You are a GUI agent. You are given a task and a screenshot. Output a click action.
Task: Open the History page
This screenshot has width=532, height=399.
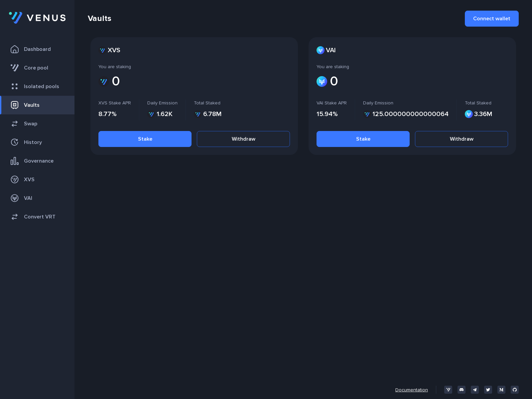(x=37, y=142)
